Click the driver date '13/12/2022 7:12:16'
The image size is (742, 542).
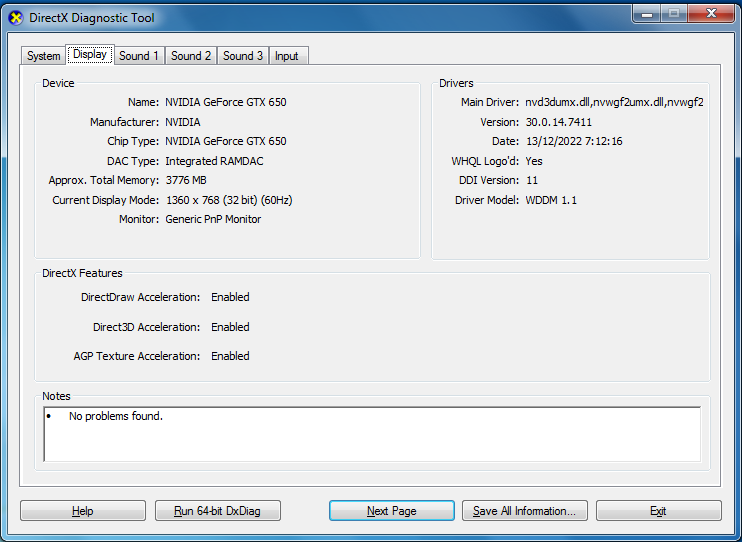574,141
